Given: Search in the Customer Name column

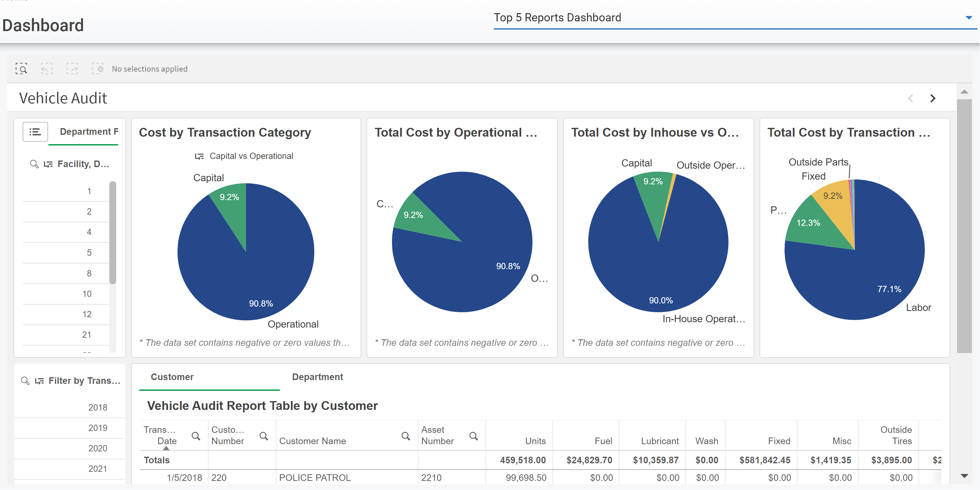Looking at the screenshot, I should pyautogui.click(x=406, y=436).
